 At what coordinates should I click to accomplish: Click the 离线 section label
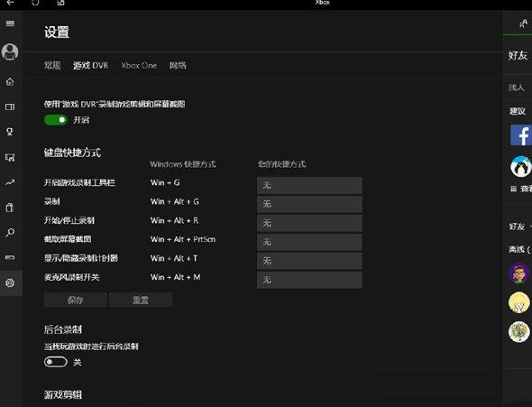(519, 249)
